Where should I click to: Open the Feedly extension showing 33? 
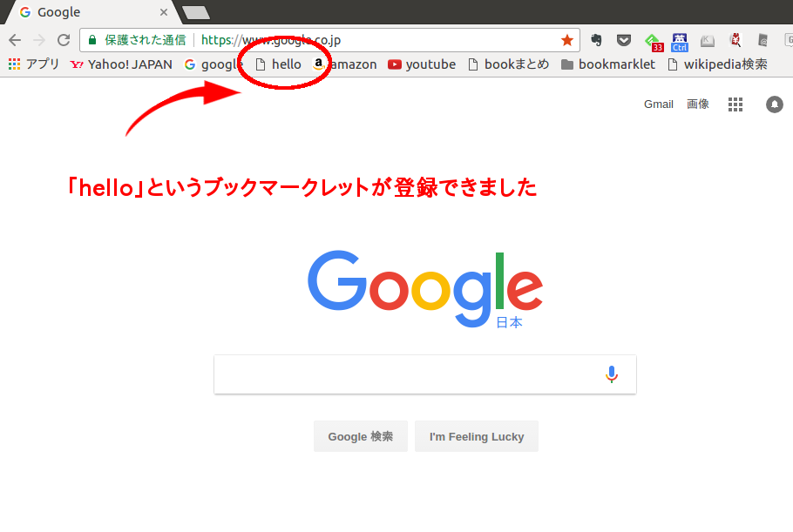[x=653, y=43]
